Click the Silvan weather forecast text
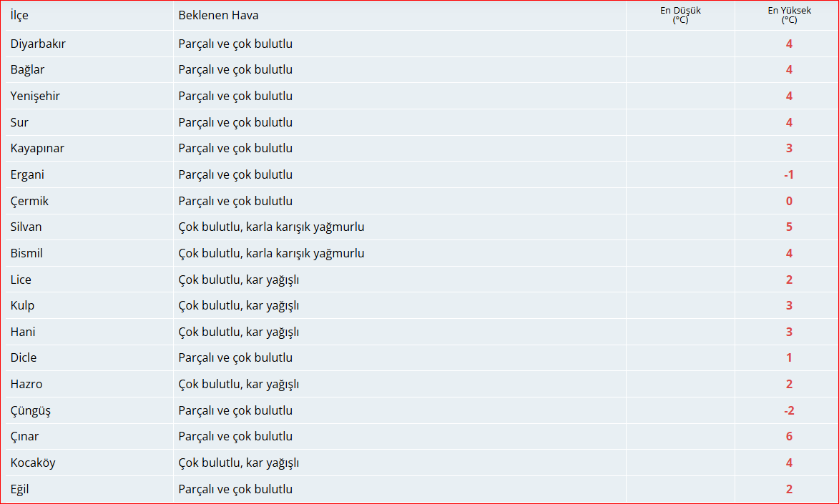The height and width of the screenshot is (504, 839). pyautogui.click(x=271, y=227)
